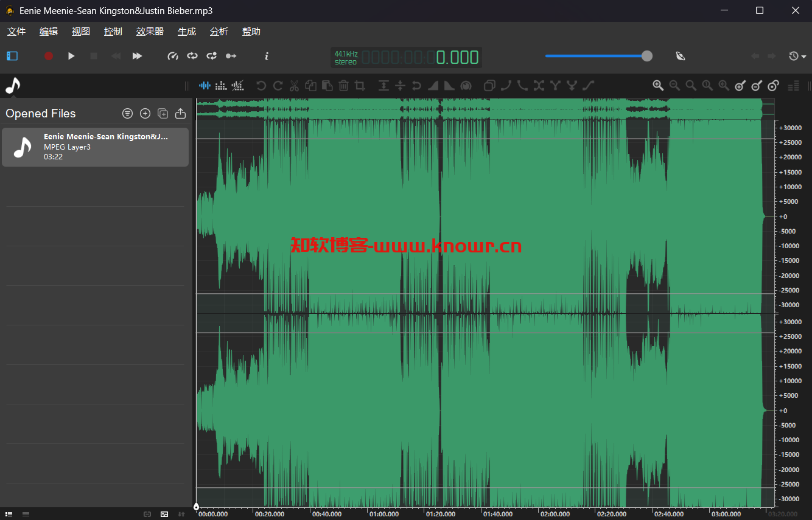Toggle the sidebar panel visibility

tap(12, 56)
